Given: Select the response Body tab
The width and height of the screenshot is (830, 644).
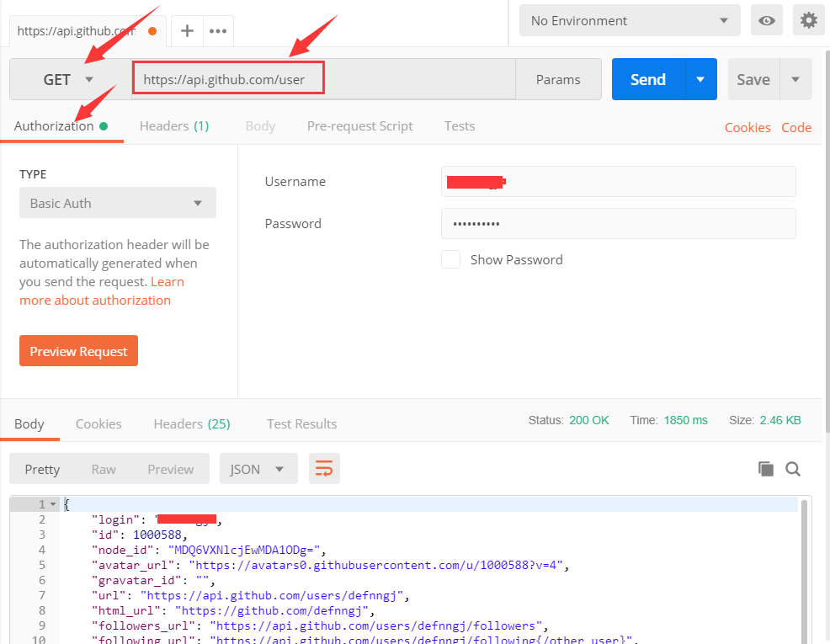Looking at the screenshot, I should (x=29, y=424).
